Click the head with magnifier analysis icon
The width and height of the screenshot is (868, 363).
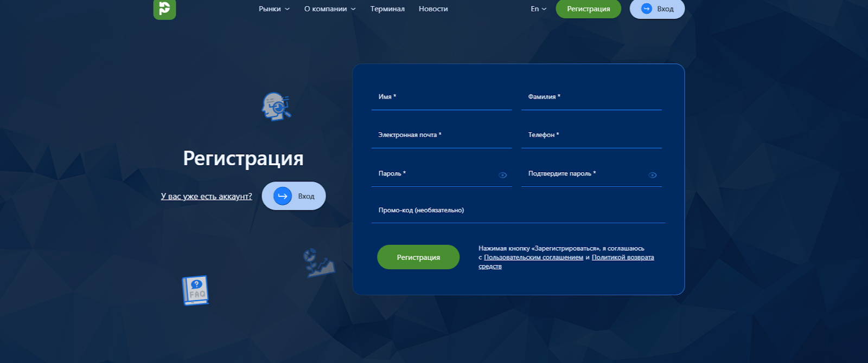277,106
